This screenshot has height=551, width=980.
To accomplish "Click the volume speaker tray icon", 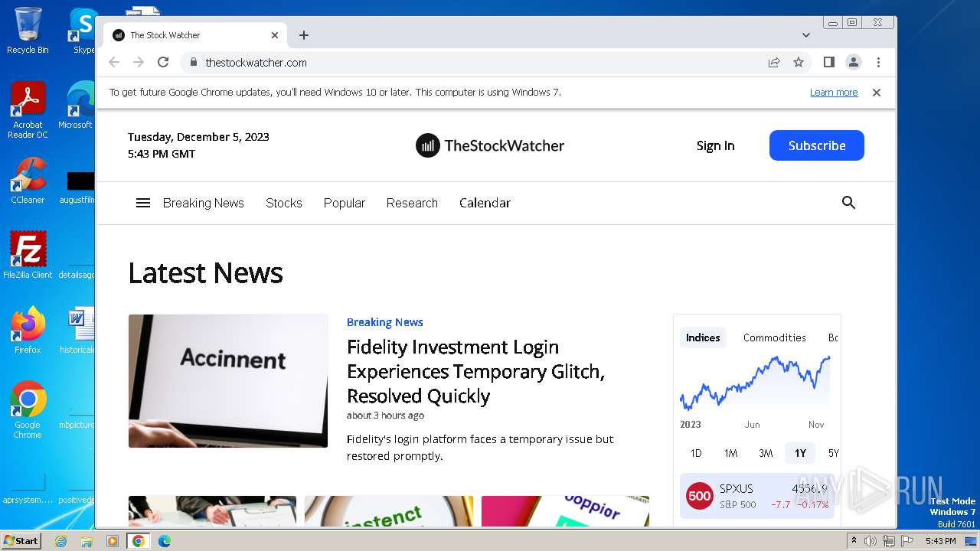I will [x=871, y=541].
